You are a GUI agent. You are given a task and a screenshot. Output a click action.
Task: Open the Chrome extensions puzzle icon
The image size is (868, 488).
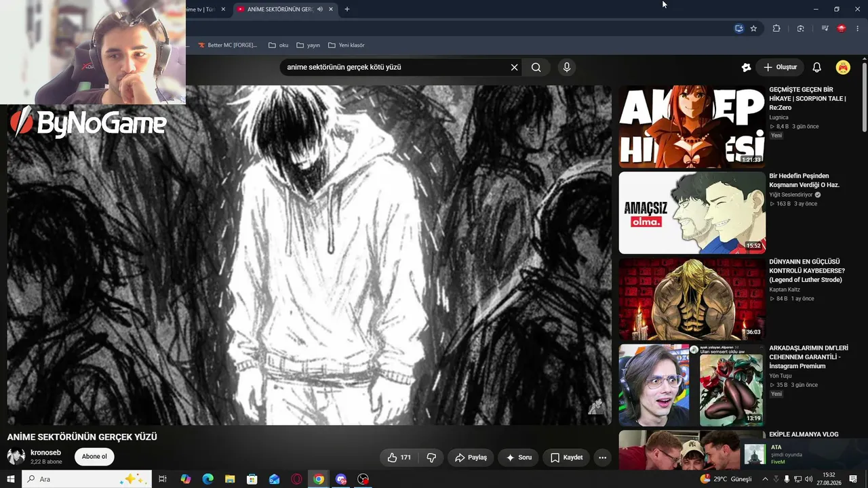point(776,28)
